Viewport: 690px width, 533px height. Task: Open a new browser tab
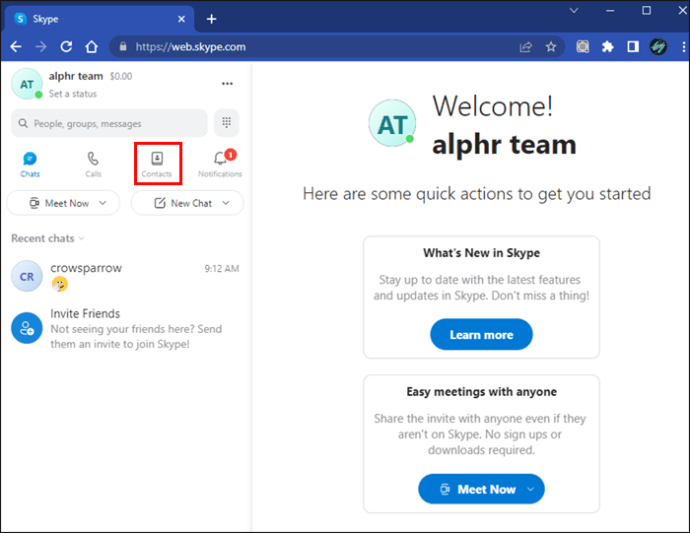(x=211, y=19)
